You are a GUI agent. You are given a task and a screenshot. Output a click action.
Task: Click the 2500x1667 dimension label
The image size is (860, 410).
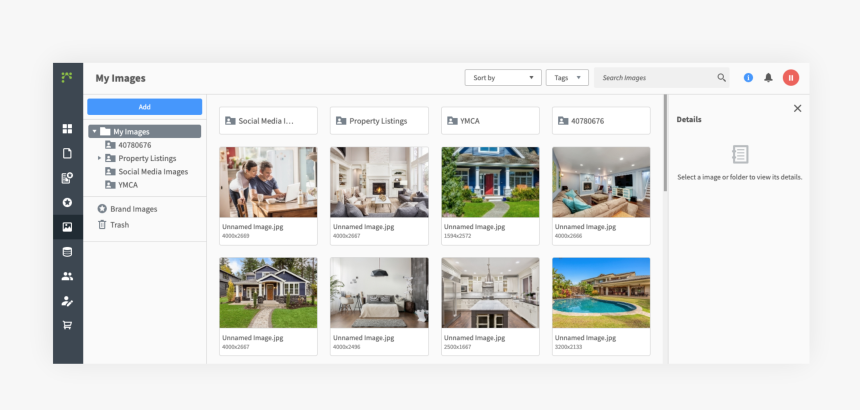point(459,347)
